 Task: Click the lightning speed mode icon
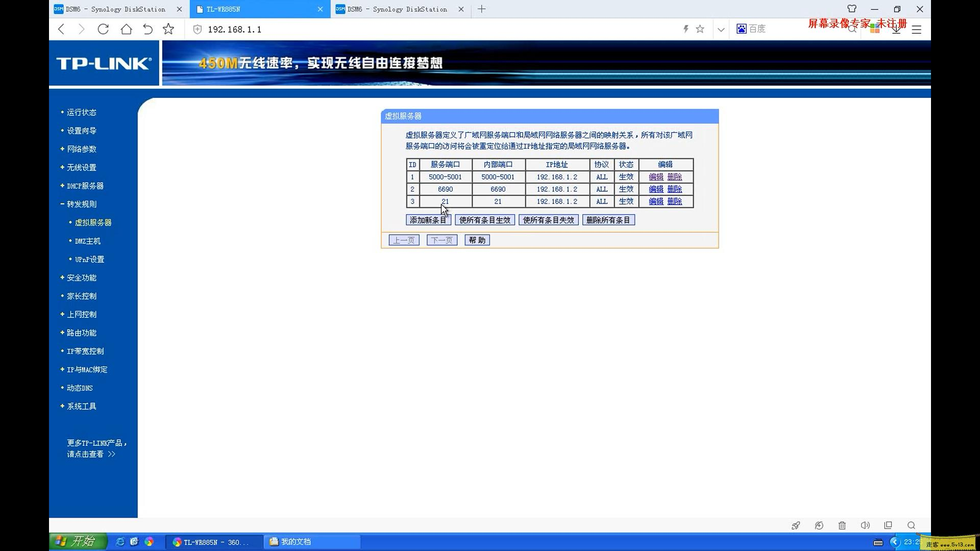click(x=686, y=29)
